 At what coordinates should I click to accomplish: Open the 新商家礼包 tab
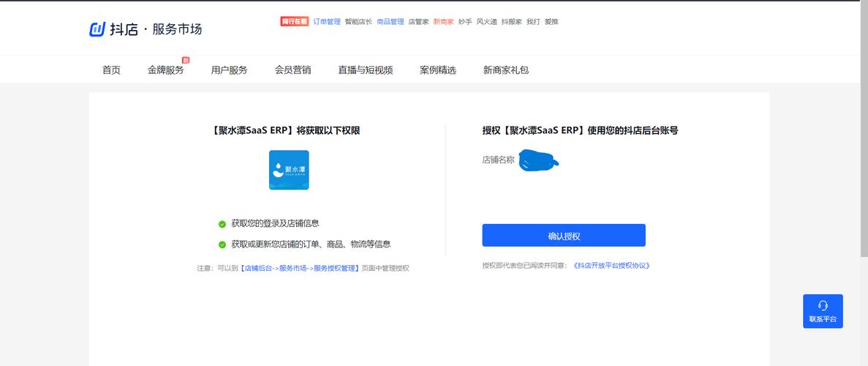506,70
